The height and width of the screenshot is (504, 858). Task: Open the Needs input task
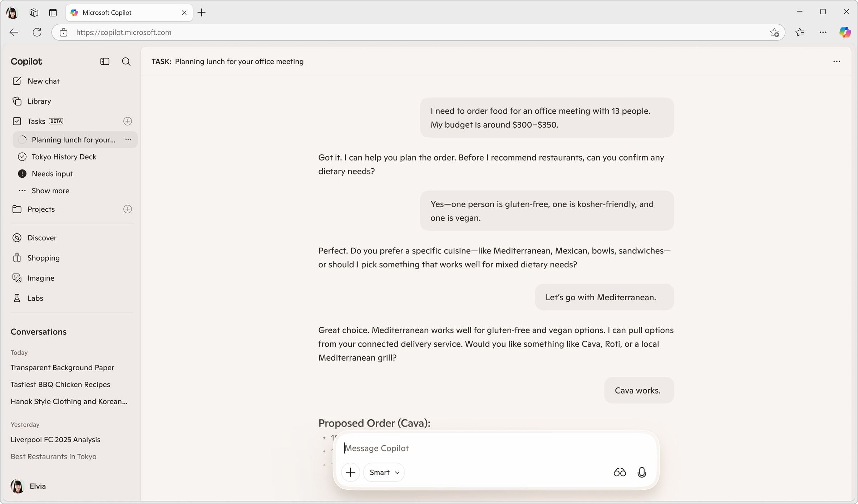(x=52, y=174)
